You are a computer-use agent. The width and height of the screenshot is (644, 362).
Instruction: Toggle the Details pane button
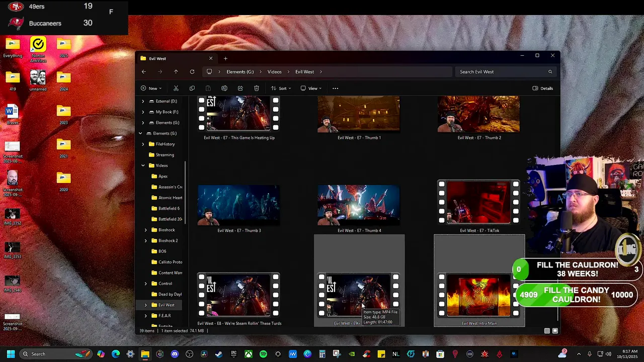pos(543,88)
